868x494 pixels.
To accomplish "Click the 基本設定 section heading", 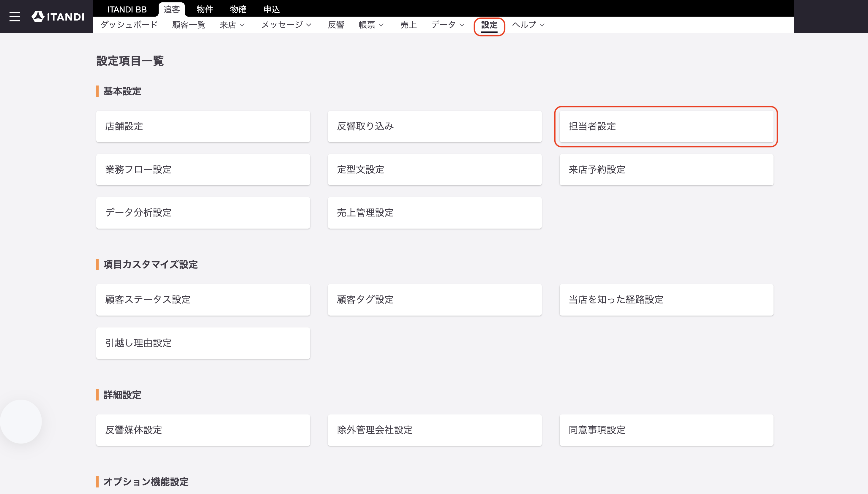I will pos(122,91).
